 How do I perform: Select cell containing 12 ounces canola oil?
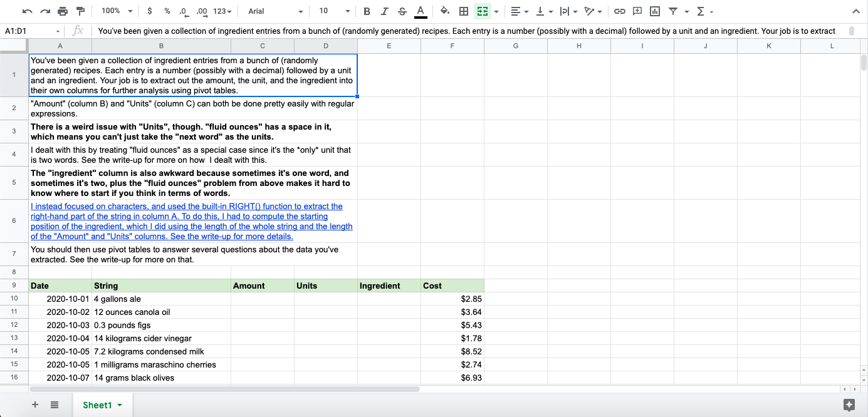tap(161, 312)
